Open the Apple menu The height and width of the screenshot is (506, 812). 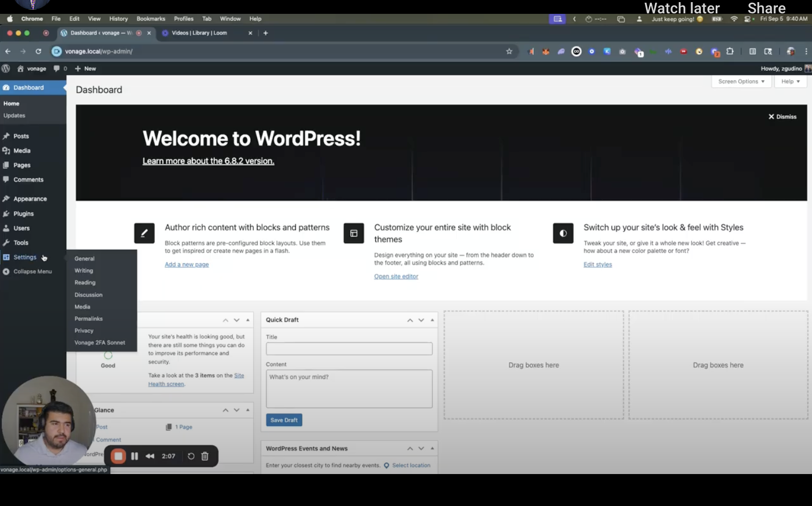[x=10, y=19]
